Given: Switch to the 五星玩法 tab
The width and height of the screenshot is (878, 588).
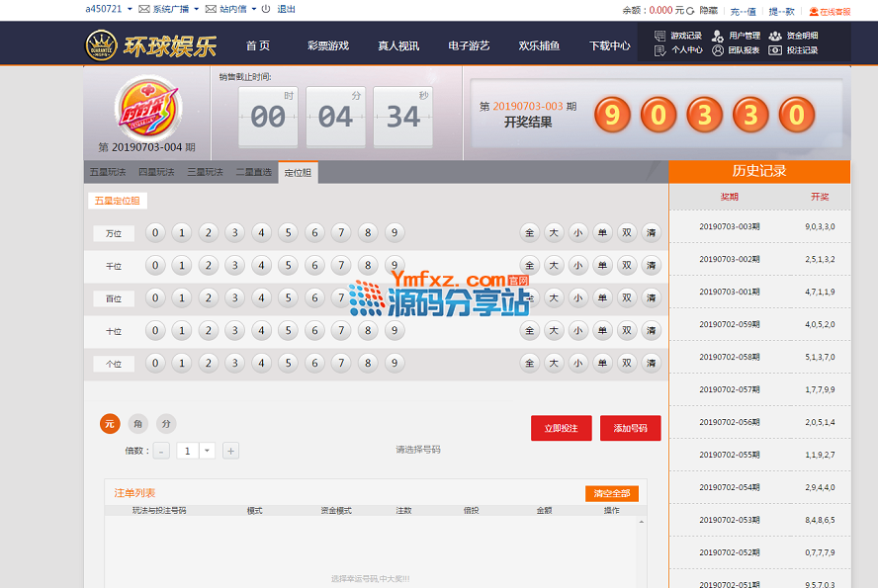Looking at the screenshot, I should pos(108,172).
